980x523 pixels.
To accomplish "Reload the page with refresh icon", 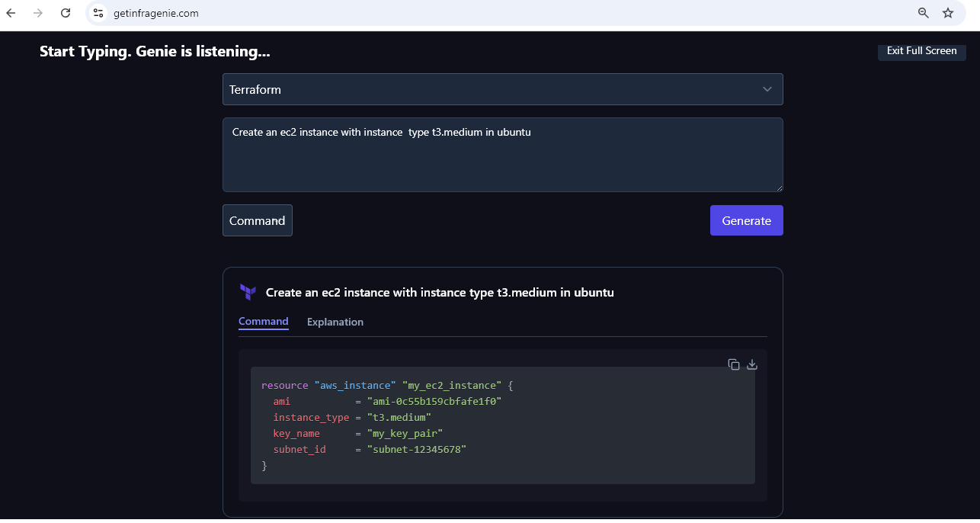I will 66,13.
